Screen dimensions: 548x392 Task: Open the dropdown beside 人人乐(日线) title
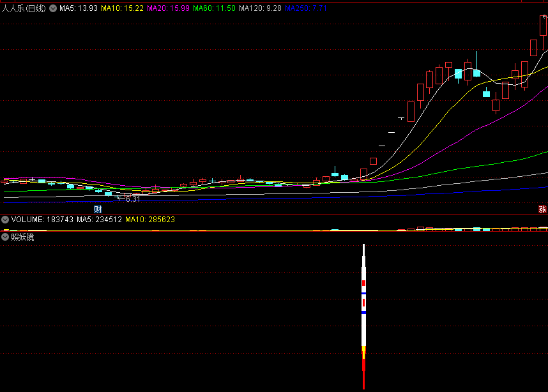[x=53, y=8]
